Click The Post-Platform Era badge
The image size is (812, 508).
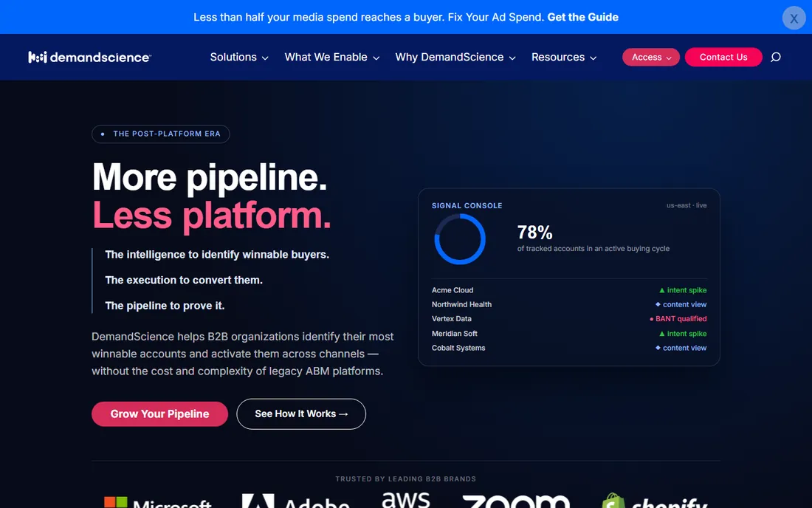pos(160,134)
